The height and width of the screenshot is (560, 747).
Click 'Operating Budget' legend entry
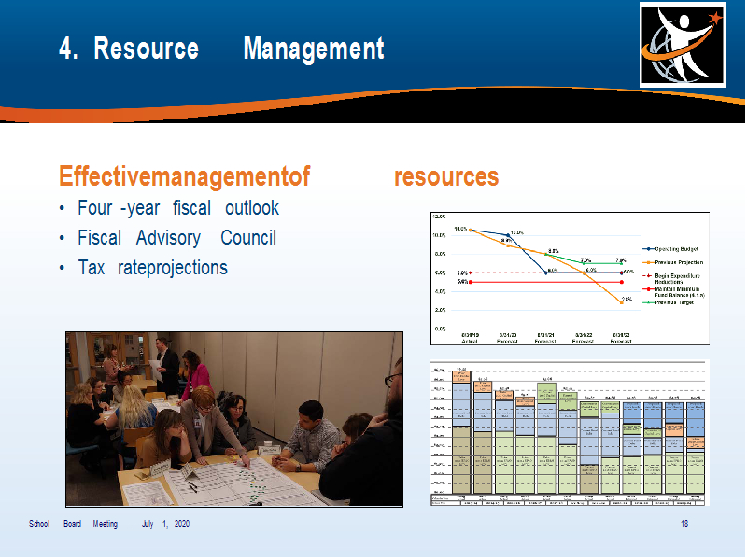coord(670,249)
